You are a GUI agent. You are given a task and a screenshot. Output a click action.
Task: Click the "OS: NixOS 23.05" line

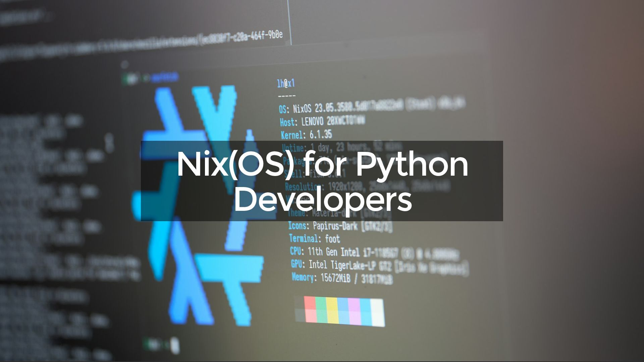(x=372, y=106)
